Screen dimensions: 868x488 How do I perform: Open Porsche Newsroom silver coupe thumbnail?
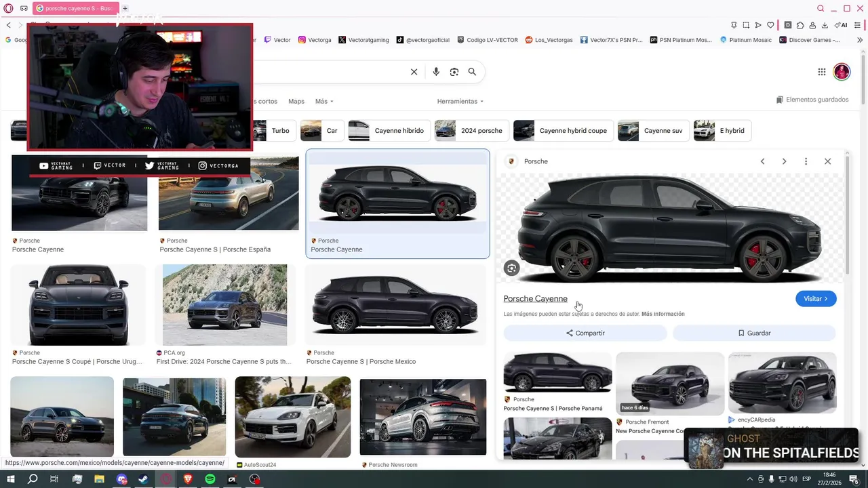[423, 417]
